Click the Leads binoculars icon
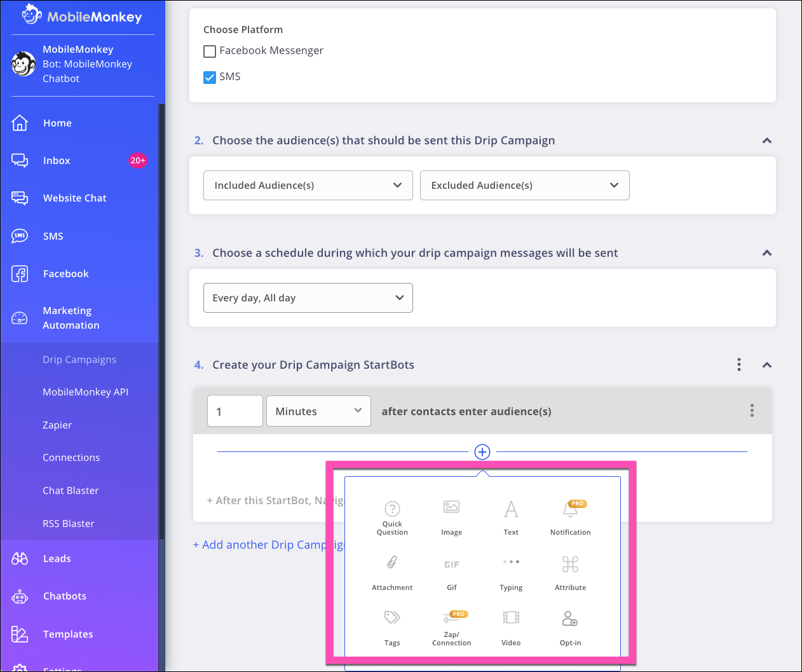The image size is (802, 672). (20, 558)
